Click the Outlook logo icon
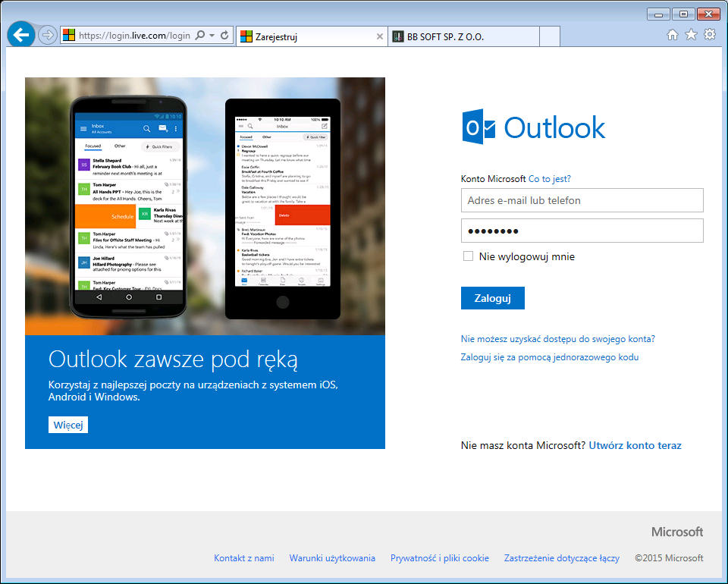This screenshot has height=584, width=728. 479,127
